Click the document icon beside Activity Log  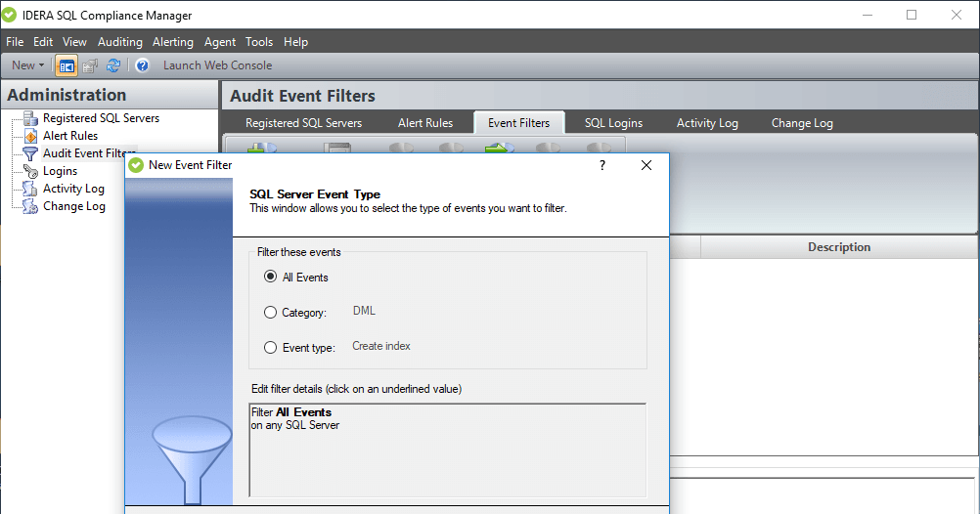(30, 189)
